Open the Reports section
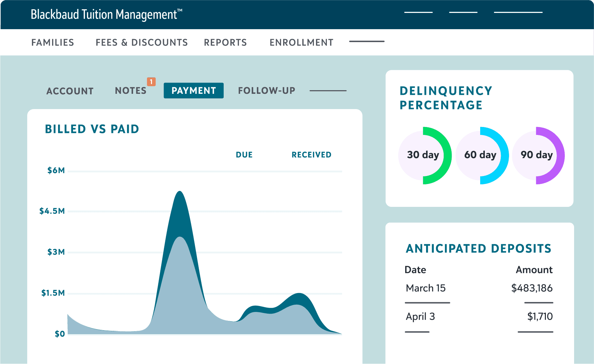594x364 pixels. pos(225,42)
